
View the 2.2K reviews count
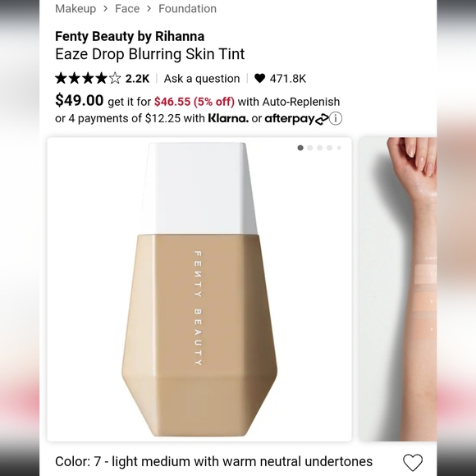coord(137,79)
